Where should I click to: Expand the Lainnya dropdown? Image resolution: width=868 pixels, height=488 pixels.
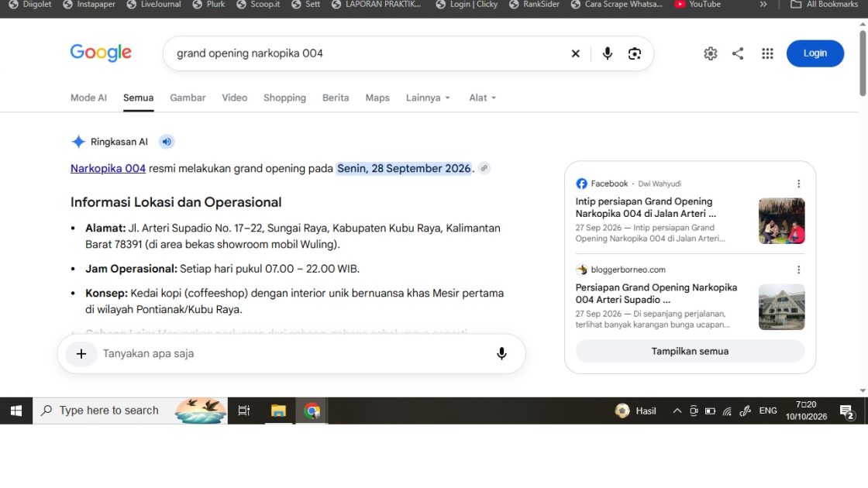pyautogui.click(x=428, y=98)
